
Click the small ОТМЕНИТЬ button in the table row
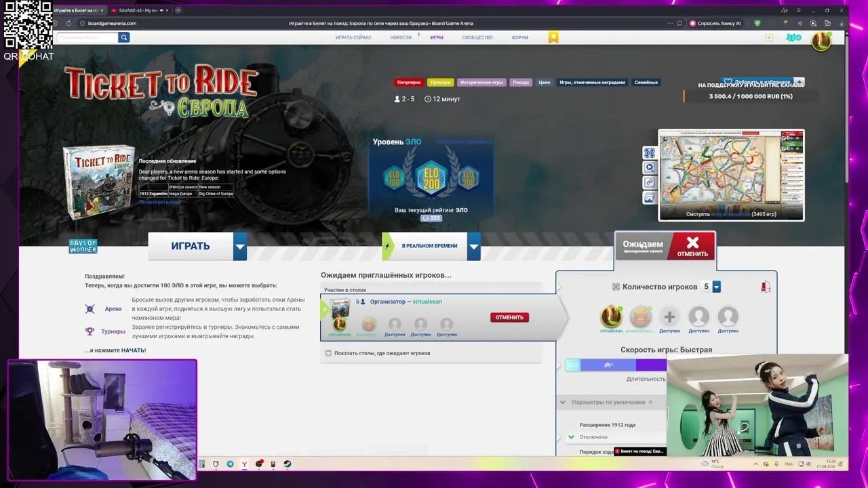click(x=509, y=317)
